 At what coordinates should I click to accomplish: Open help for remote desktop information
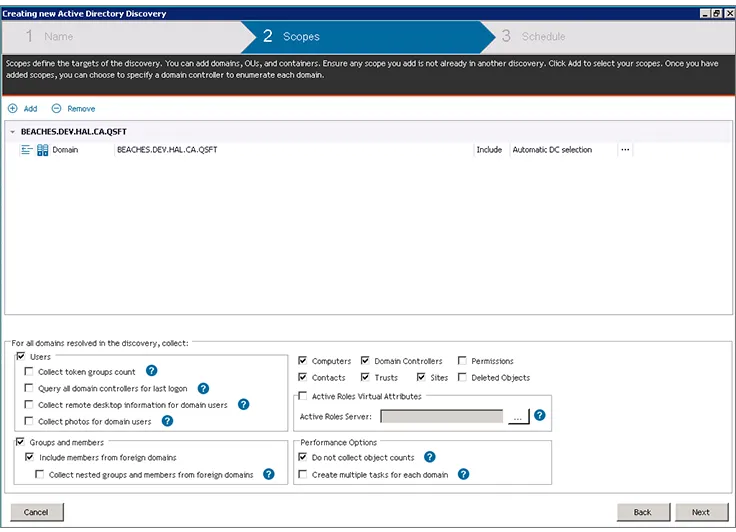244,404
